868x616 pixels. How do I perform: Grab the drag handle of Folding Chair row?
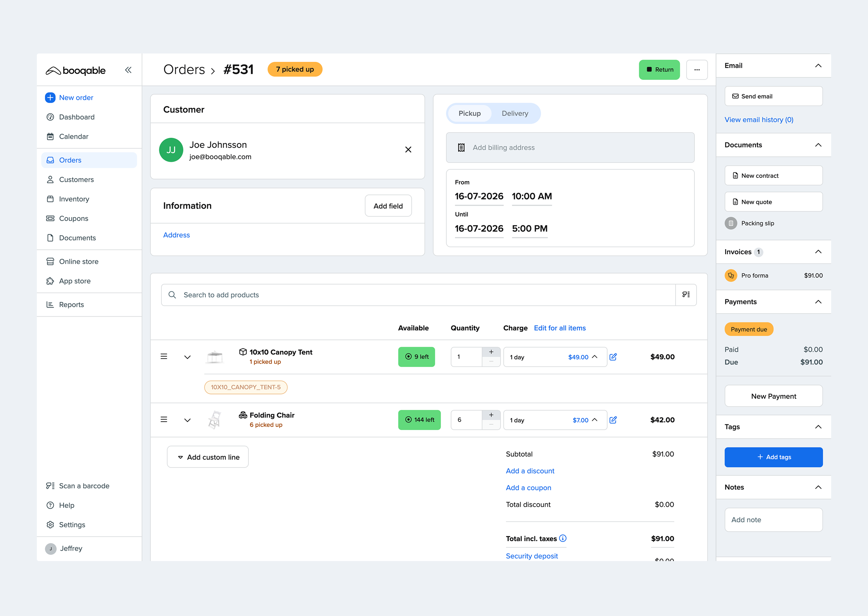coord(164,419)
